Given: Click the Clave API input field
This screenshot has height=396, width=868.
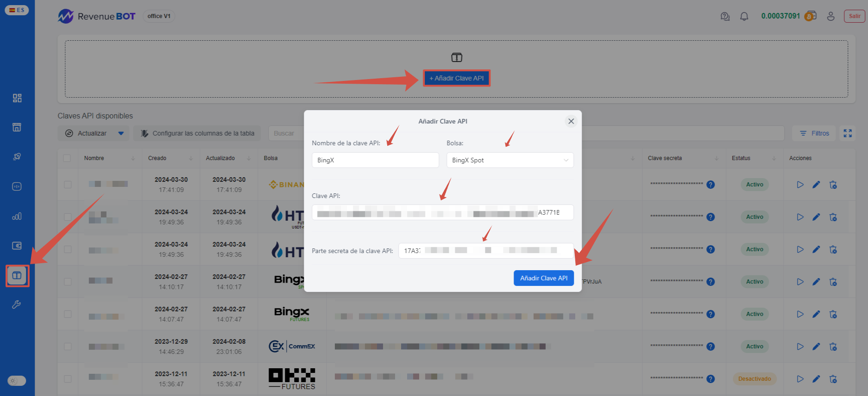Looking at the screenshot, I should tap(443, 212).
